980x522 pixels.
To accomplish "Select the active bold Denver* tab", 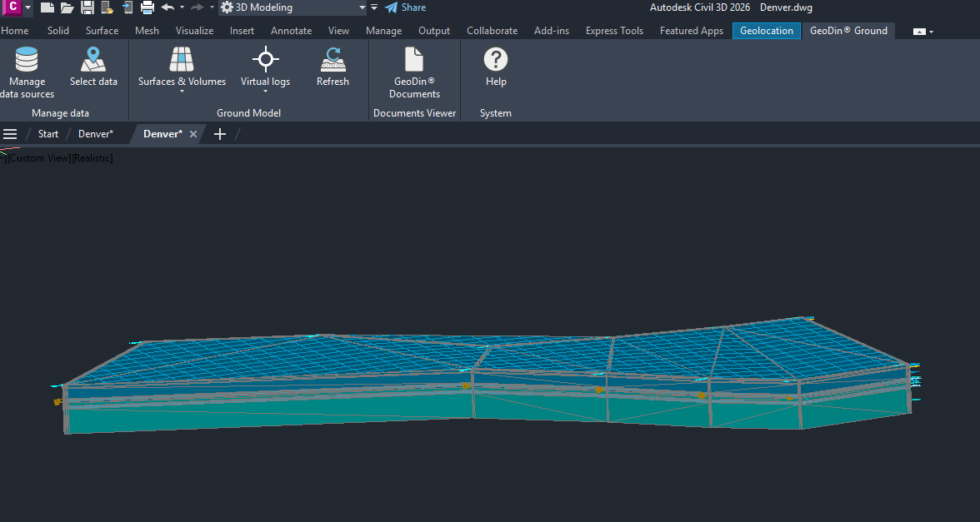I will point(162,133).
